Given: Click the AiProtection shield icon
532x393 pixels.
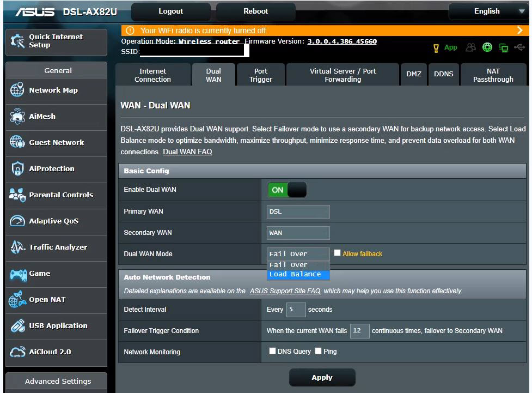Looking at the screenshot, I should click(x=17, y=168).
